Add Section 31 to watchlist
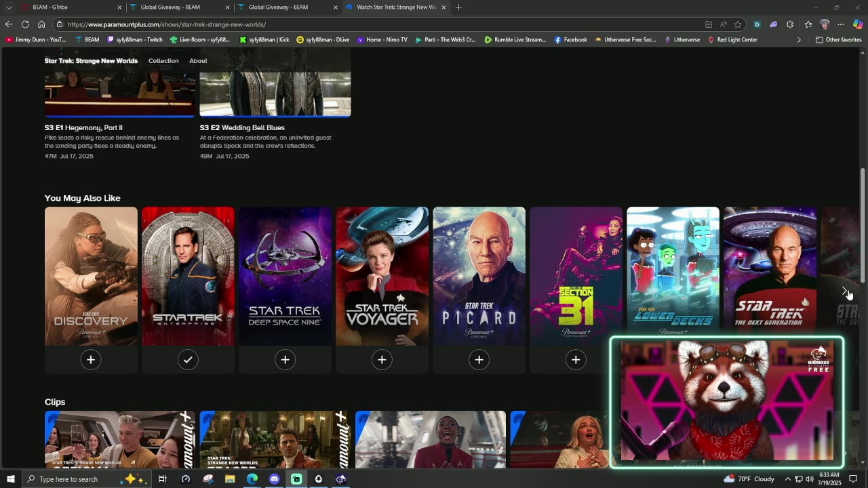 [x=576, y=360]
